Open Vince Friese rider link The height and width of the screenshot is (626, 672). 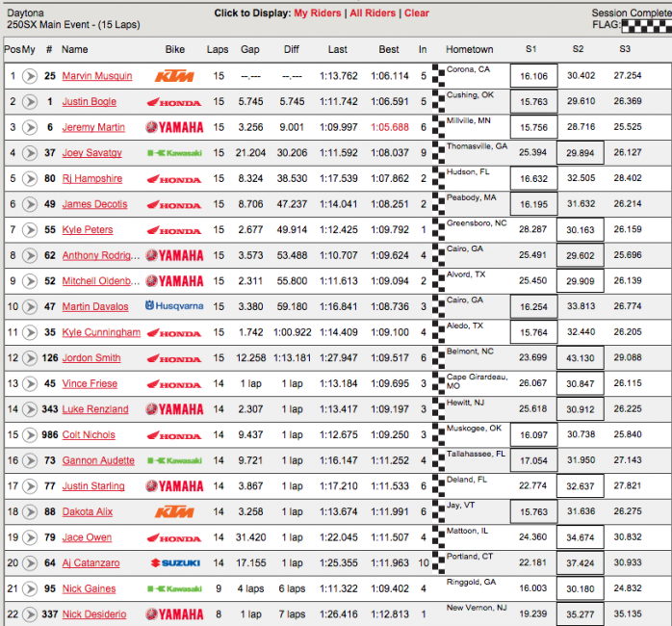pyautogui.click(x=90, y=383)
